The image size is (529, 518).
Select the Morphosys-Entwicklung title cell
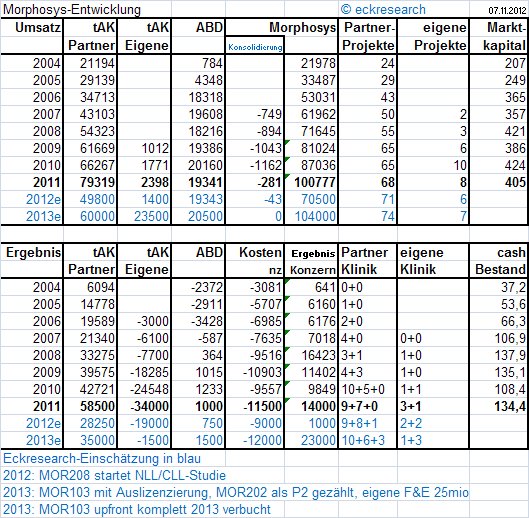click(x=72, y=9)
